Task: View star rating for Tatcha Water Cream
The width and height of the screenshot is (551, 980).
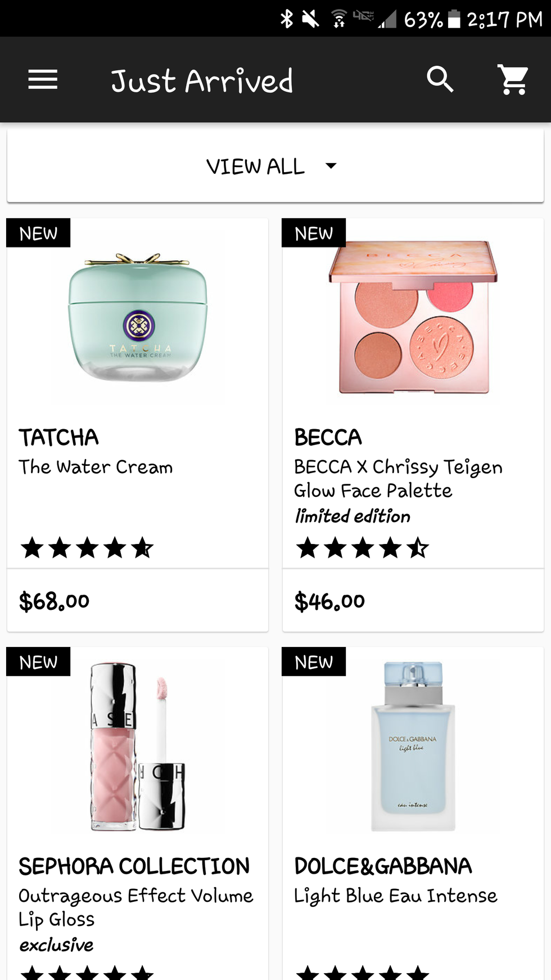Action: pos(87,548)
